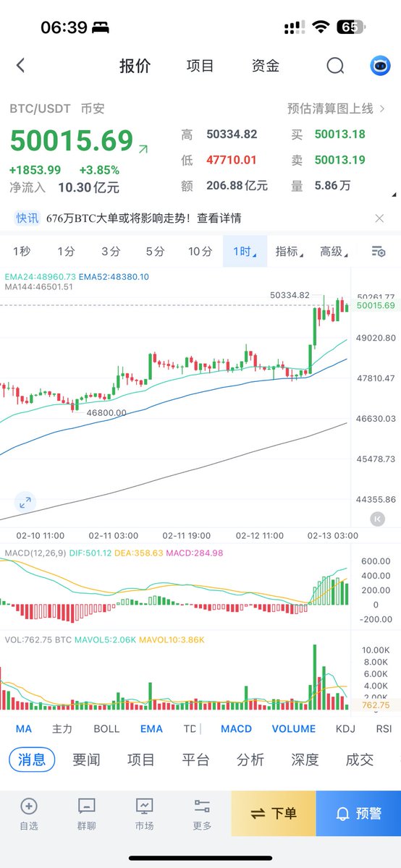Switch to the 报价 tab
The image size is (401, 868).
pyautogui.click(x=135, y=66)
